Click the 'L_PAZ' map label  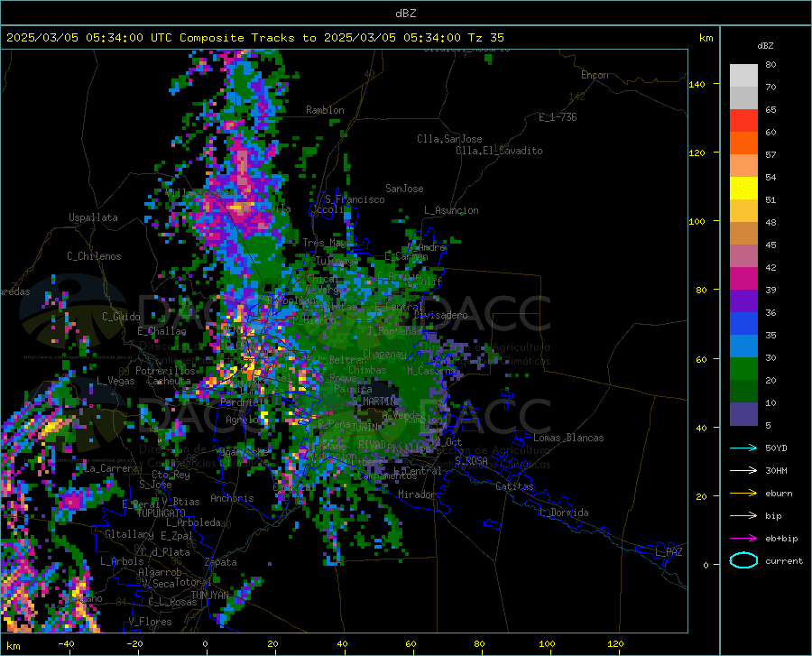tap(669, 552)
